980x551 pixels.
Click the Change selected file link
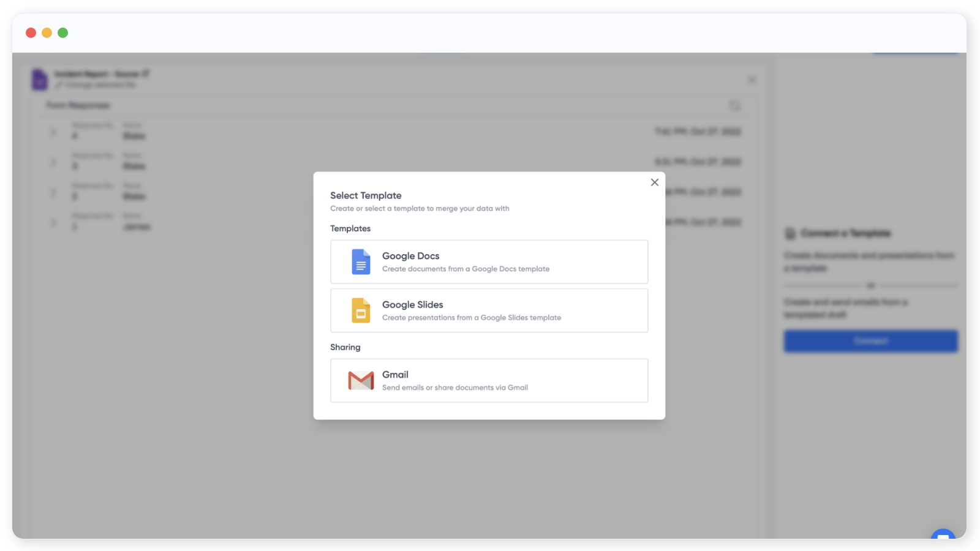pyautogui.click(x=100, y=85)
